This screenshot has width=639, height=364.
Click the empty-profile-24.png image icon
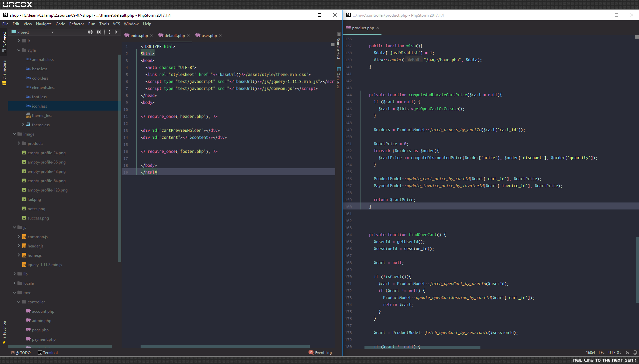24,153
